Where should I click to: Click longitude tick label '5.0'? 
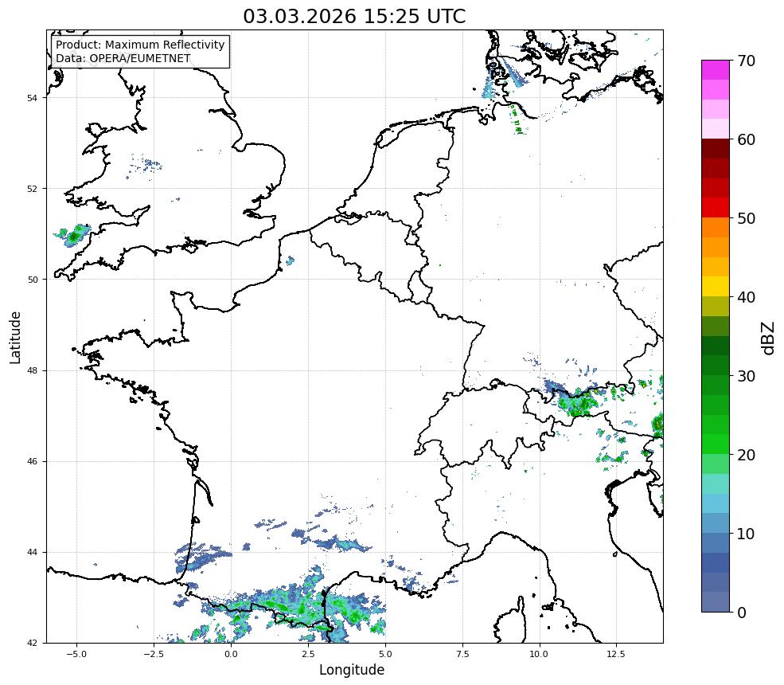pos(385,654)
